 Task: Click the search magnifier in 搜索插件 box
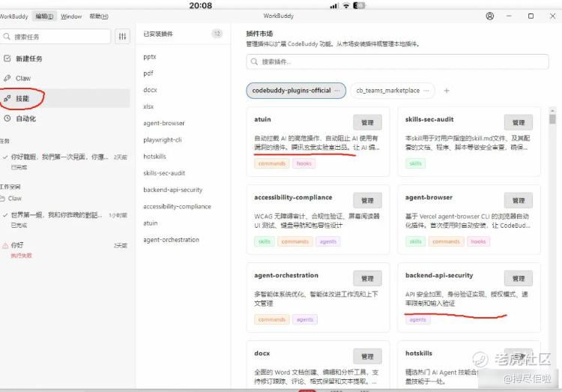click(254, 61)
